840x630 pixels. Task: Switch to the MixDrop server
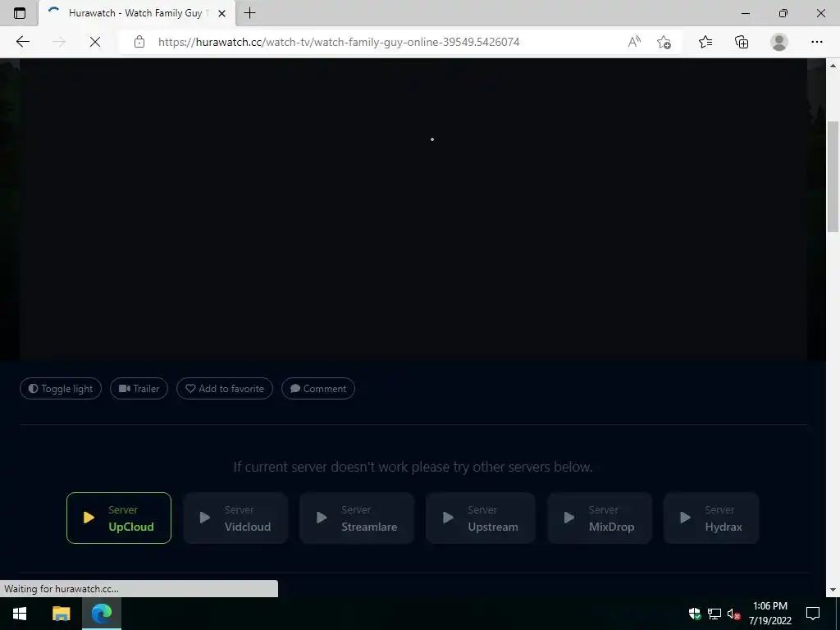click(600, 518)
